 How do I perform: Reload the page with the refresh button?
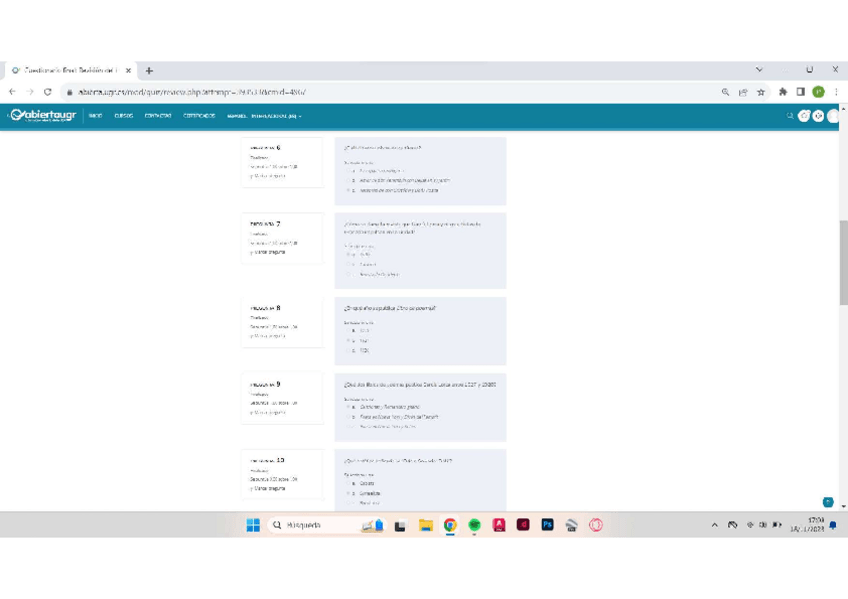click(x=47, y=92)
